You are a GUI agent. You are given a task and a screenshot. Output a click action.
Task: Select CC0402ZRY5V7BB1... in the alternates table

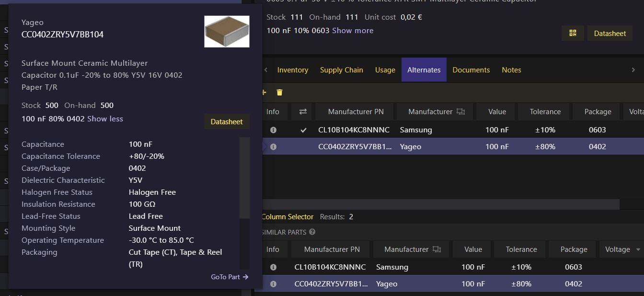355,147
